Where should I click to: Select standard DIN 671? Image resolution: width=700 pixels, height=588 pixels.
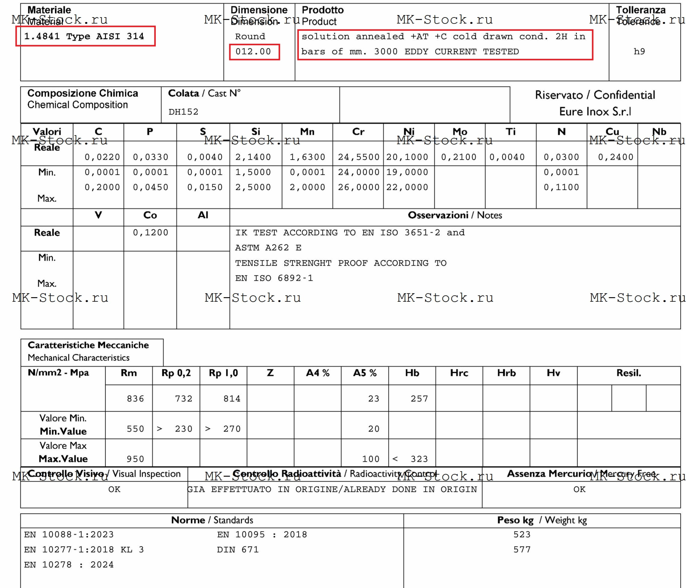[238, 549]
